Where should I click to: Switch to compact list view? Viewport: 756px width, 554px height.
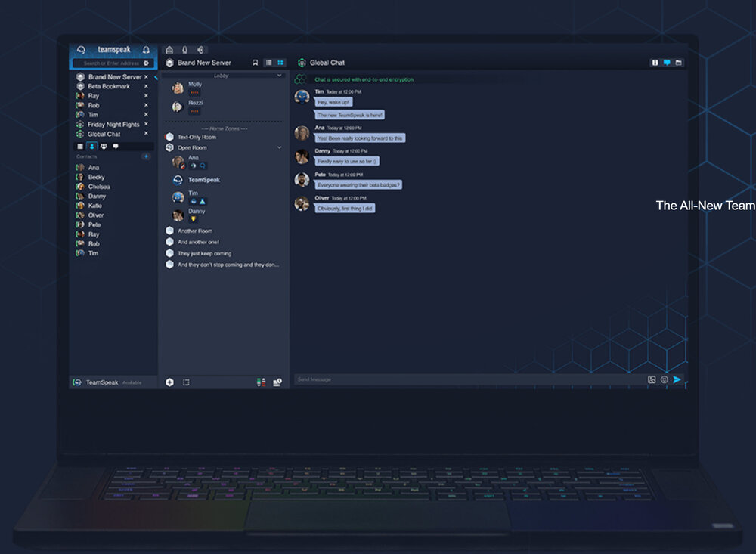click(x=268, y=63)
